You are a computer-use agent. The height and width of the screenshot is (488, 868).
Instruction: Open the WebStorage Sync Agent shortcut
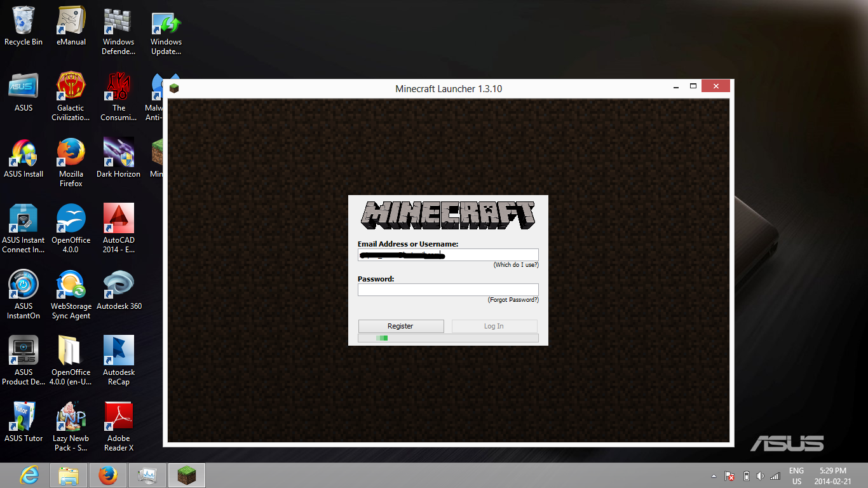[x=71, y=295]
